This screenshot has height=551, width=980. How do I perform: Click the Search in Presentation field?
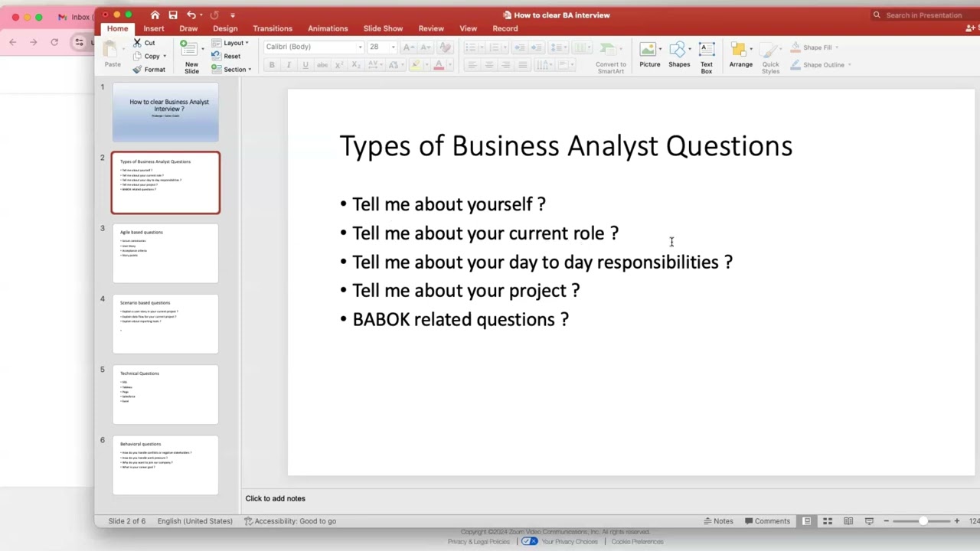click(923, 15)
